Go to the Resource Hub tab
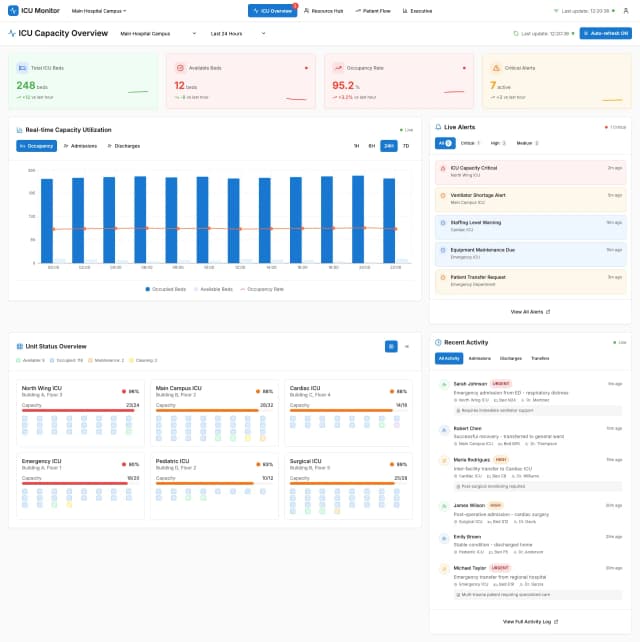 click(321, 10)
